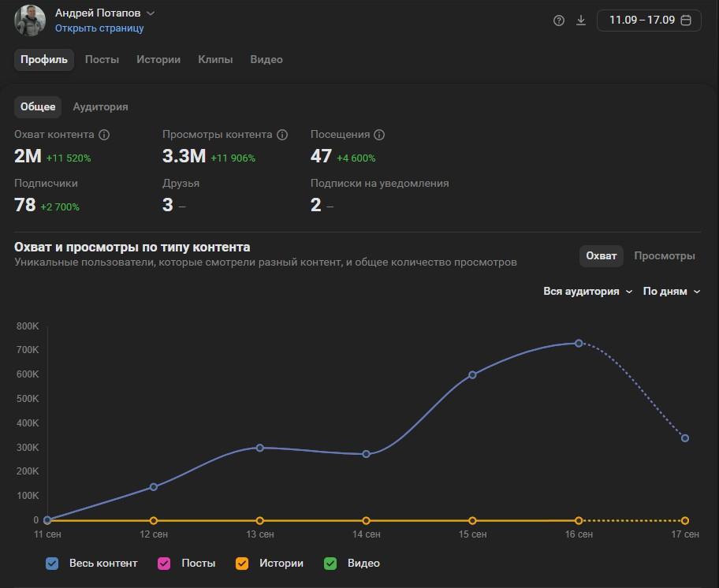Screen dimensions: 719x588
Task: Show info for Просмотры контента metric
Action: [x=282, y=135]
